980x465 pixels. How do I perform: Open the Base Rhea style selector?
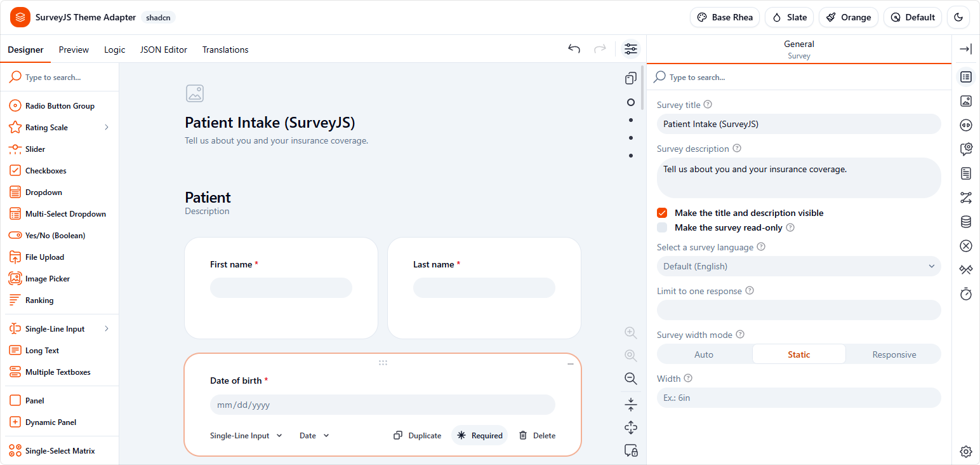pos(725,17)
